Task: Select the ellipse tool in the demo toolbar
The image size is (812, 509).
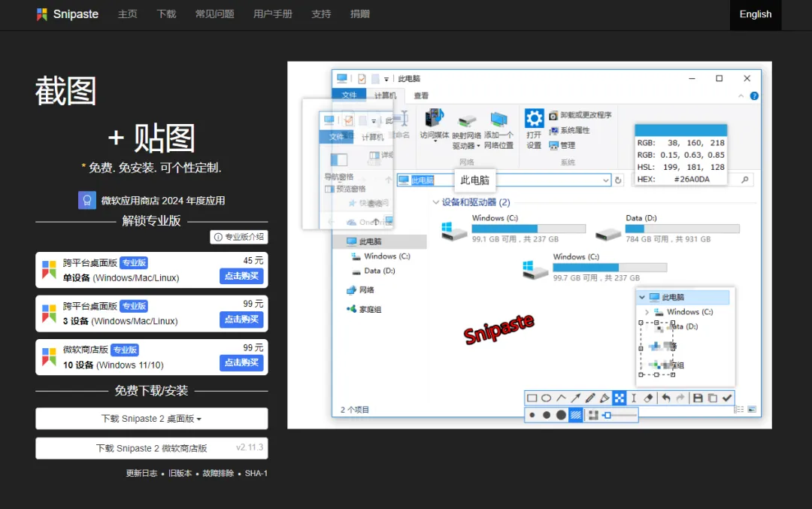Action: point(547,398)
